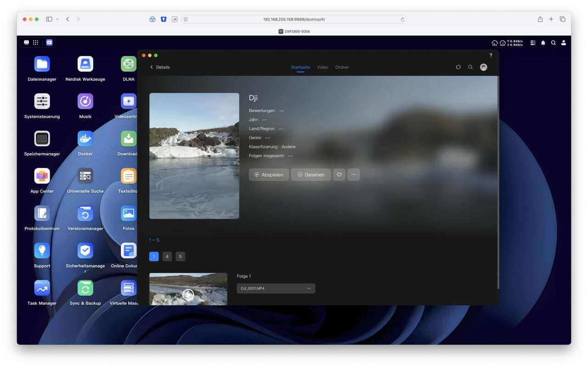The image size is (588, 367).
Task: Reload the page in Safari
Action: pyautogui.click(x=402, y=19)
